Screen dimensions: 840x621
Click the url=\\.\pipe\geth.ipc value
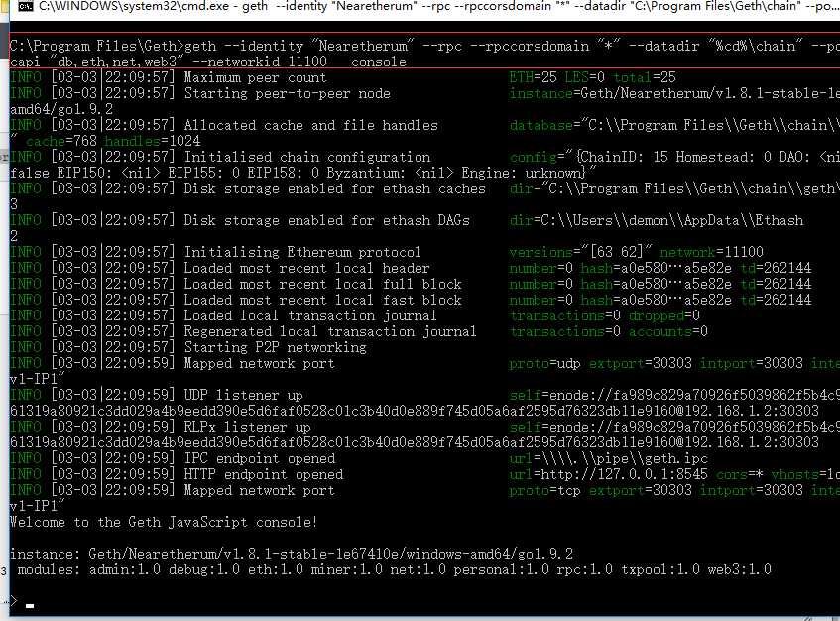coord(609,458)
